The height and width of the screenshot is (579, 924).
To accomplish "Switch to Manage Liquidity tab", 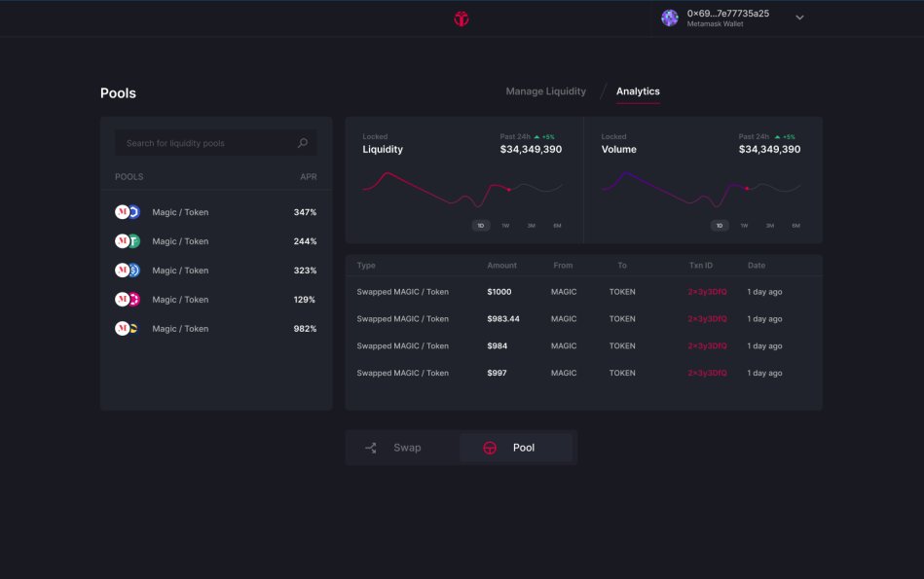I will [545, 91].
